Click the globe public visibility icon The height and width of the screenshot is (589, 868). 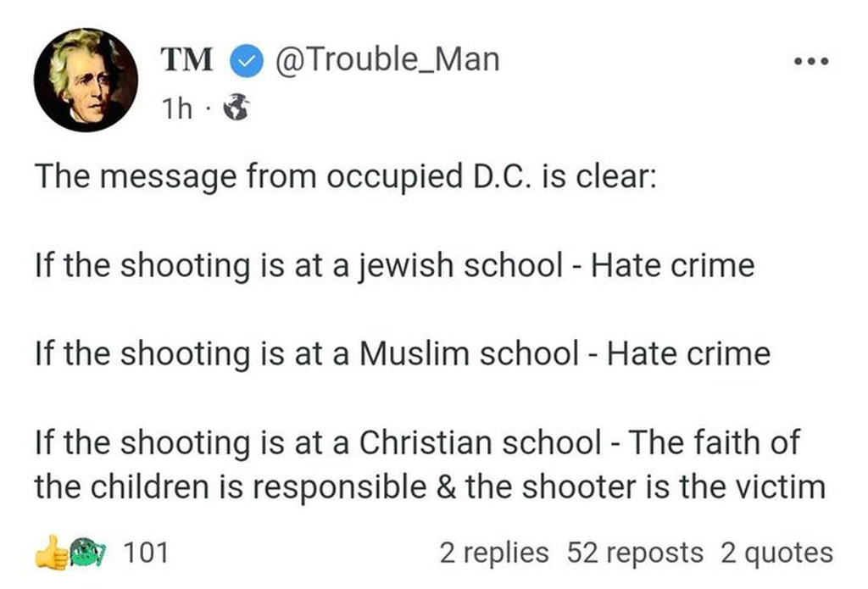click(x=236, y=108)
